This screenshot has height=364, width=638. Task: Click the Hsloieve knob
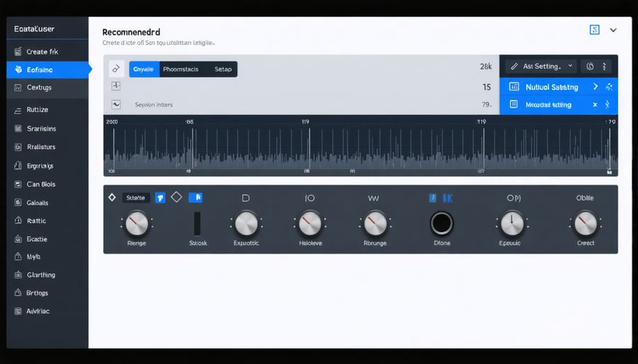point(310,224)
